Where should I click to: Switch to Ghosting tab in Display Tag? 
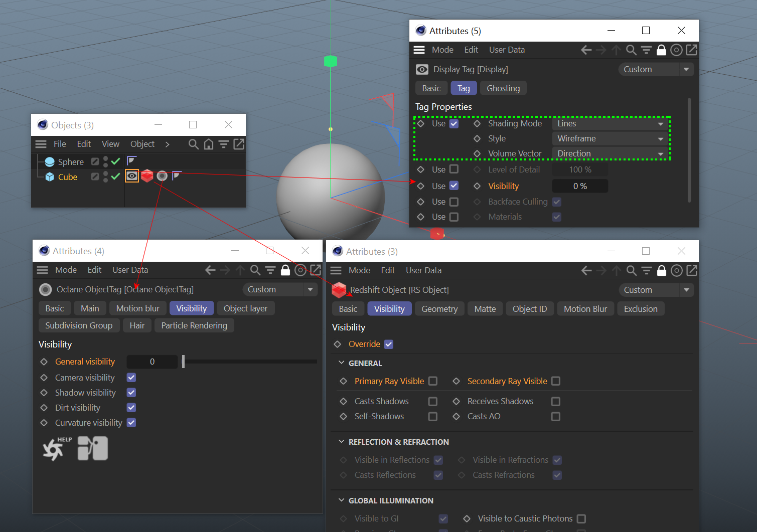click(503, 88)
